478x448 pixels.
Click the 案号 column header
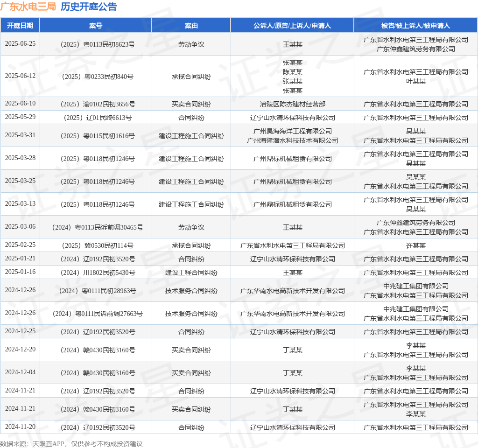96,26
